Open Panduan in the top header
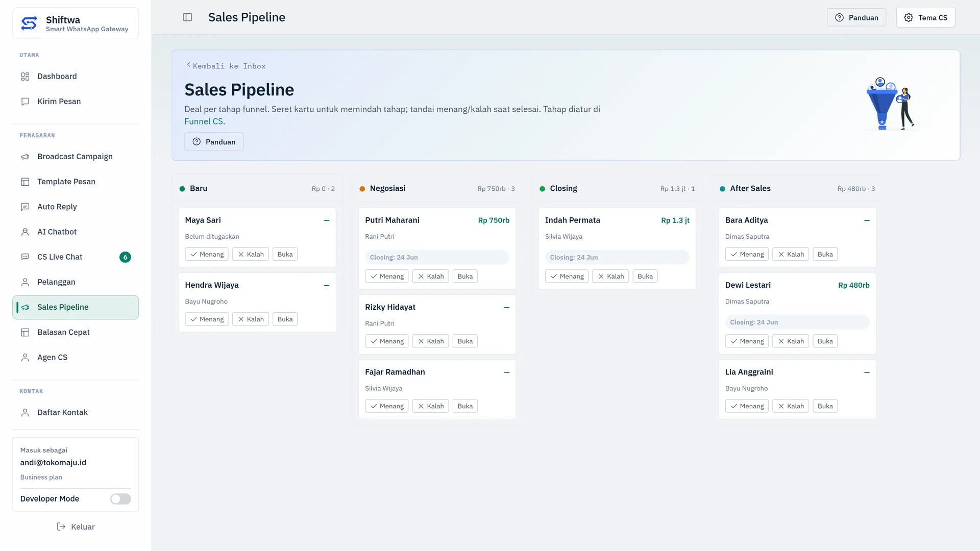The image size is (980, 551). (x=856, y=17)
